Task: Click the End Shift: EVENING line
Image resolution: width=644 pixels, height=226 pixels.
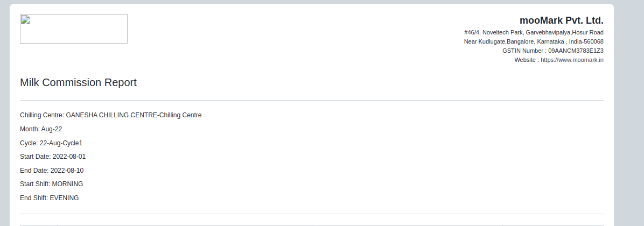Action: pos(50,198)
